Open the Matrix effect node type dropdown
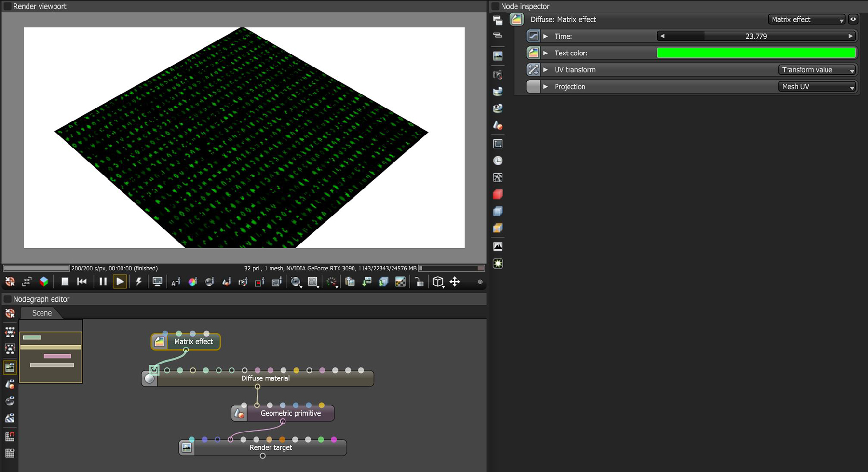This screenshot has height=472, width=868. point(806,19)
